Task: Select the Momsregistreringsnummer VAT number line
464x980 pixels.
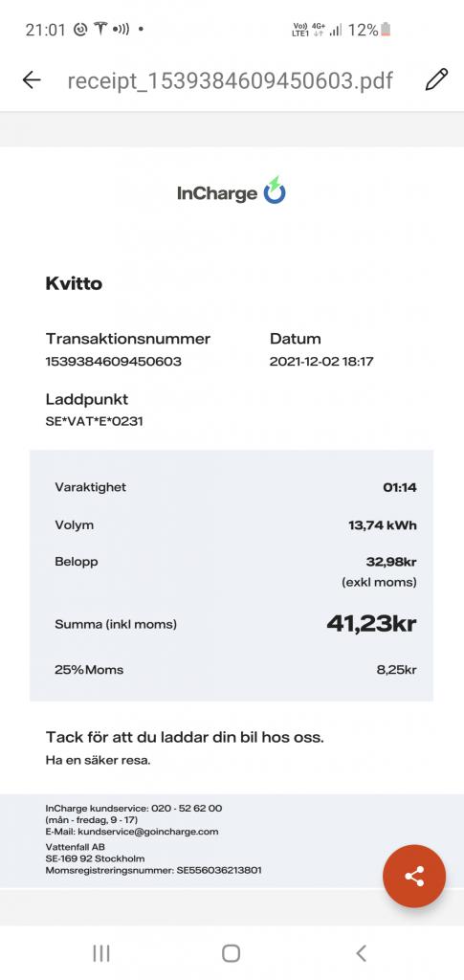Action: 154,870
